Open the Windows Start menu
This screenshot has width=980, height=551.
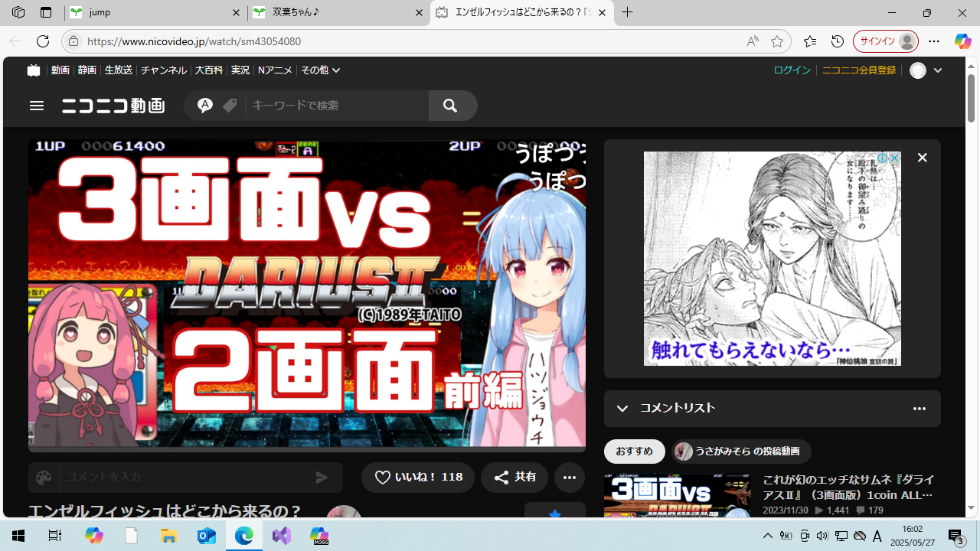click(x=18, y=536)
